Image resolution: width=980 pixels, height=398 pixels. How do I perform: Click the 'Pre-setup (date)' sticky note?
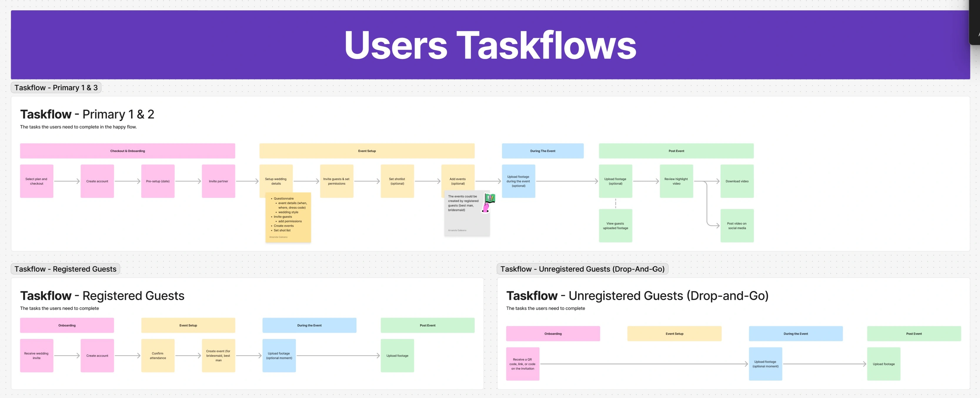[158, 181]
